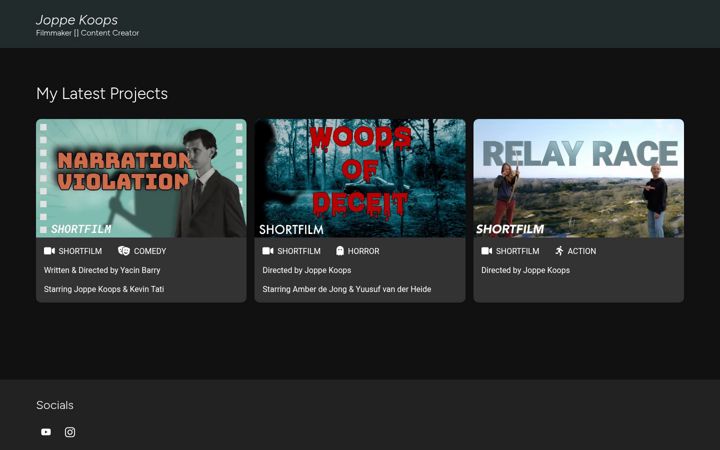
Task: Click the HORROR genre label
Action: (x=363, y=251)
